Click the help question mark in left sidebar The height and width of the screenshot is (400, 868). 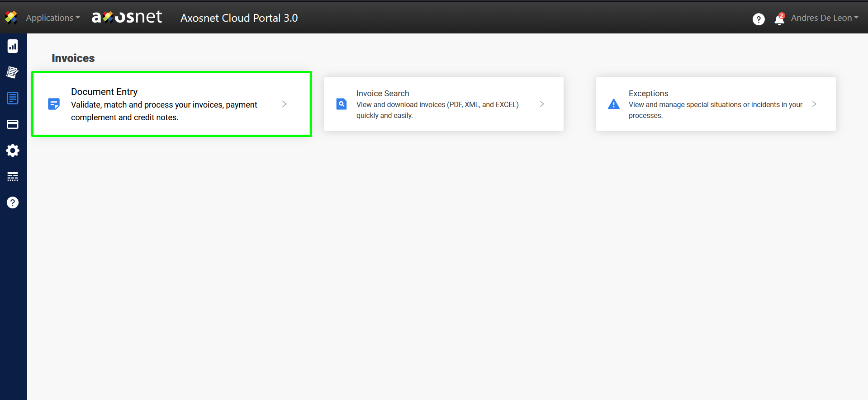[13, 202]
